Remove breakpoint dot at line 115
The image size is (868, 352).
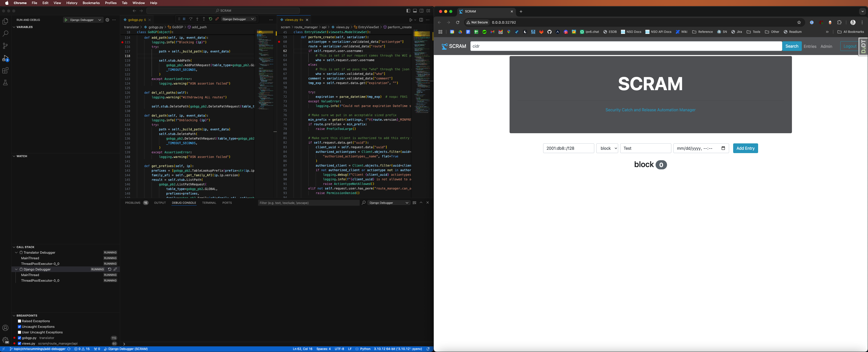point(122,42)
